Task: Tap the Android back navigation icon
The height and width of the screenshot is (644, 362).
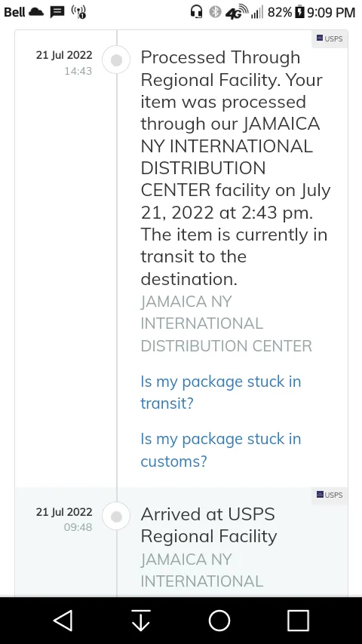Action: pyautogui.click(x=63, y=620)
